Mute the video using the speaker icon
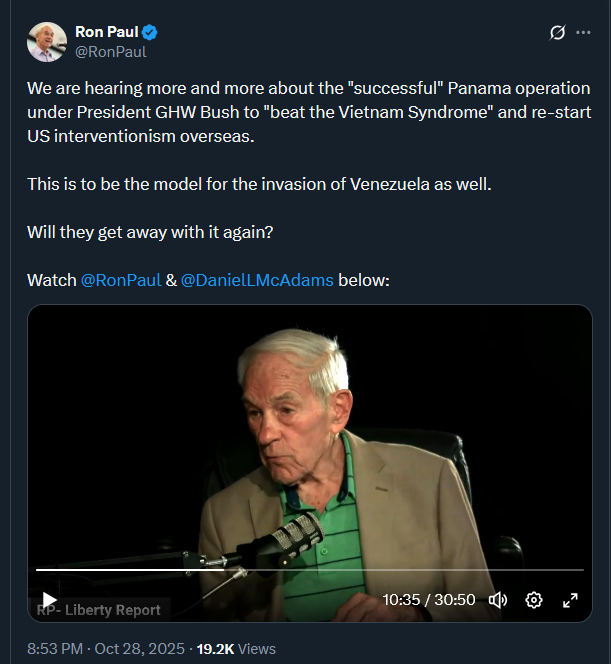Image resolution: width=611 pixels, height=664 pixels. 498,600
